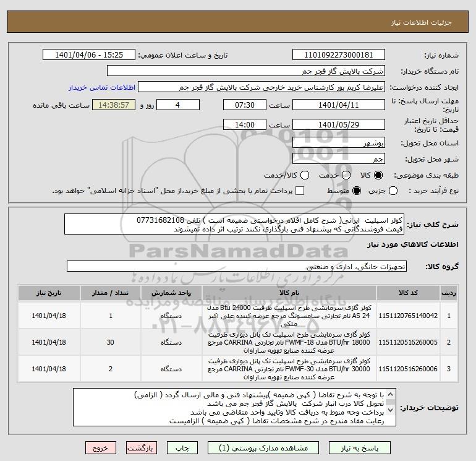Click the ردیف column header

449,293
